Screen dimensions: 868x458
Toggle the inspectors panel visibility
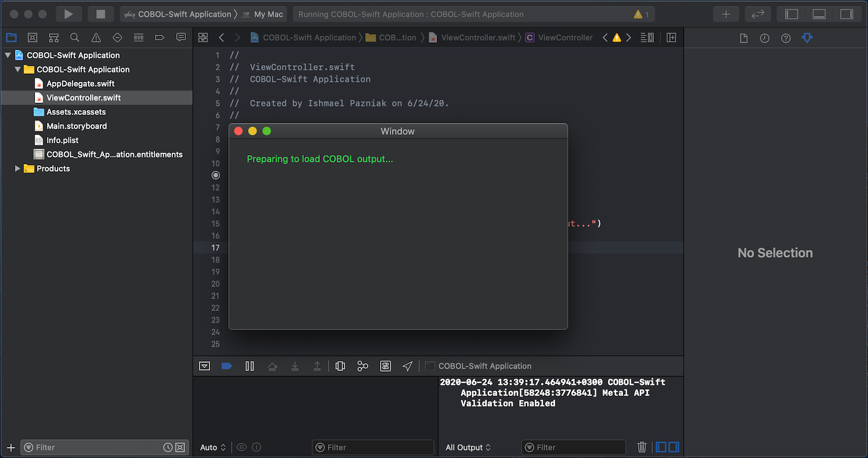(x=847, y=14)
